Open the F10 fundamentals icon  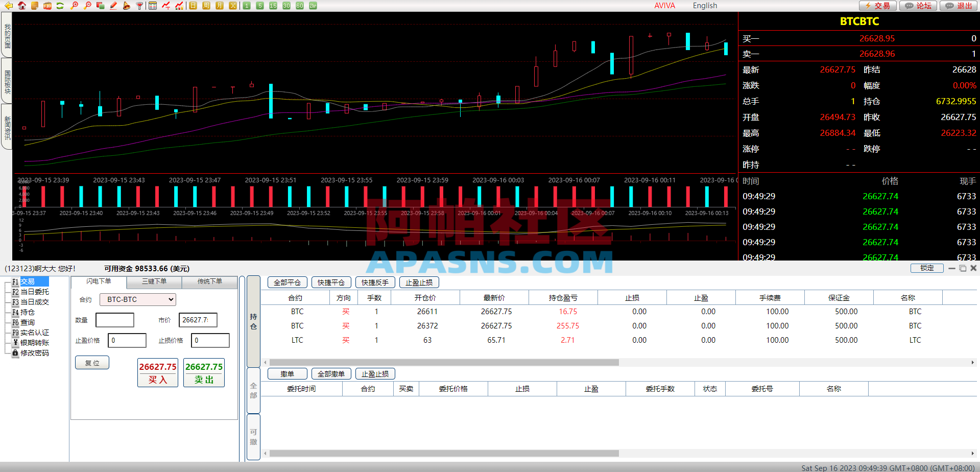click(46, 6)
